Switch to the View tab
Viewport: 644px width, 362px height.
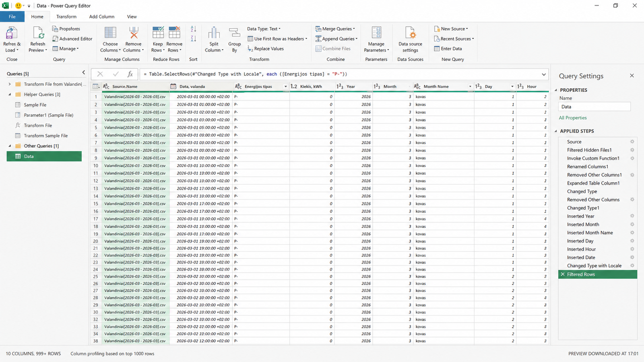point(132,16)
